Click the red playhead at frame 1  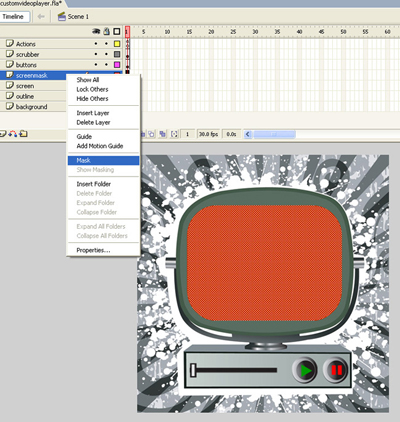tap(127, 32)
